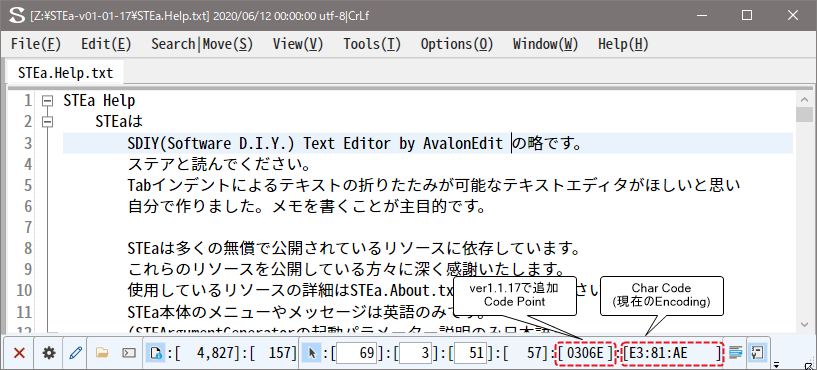Click the scrollbar down arrow

coord(804,325)
